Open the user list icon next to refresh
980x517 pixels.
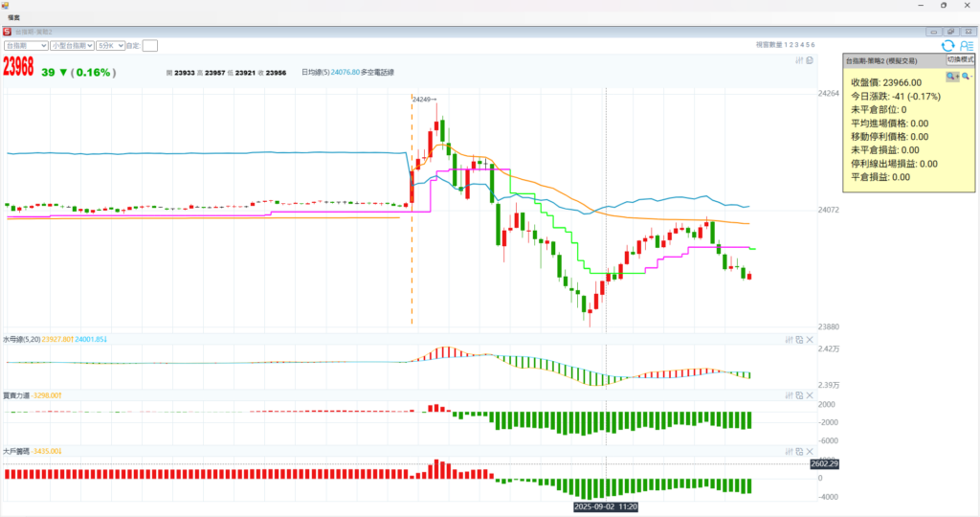pyautogui.click(x=966, y=45)
